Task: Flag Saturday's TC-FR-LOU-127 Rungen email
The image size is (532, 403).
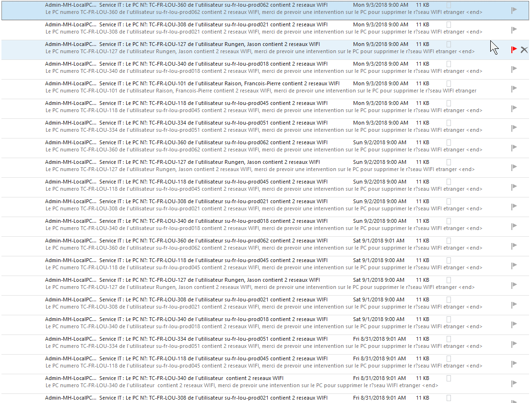Action: [x=514, y=285]
